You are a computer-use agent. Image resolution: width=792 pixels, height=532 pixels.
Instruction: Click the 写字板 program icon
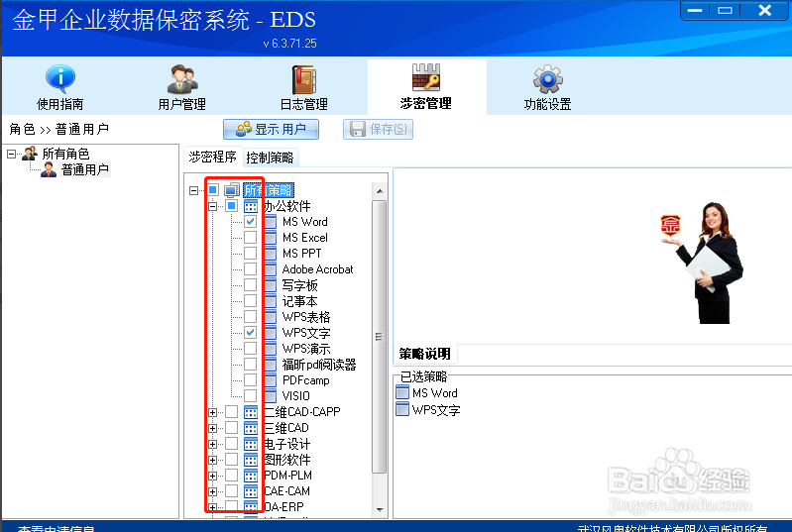270,285
